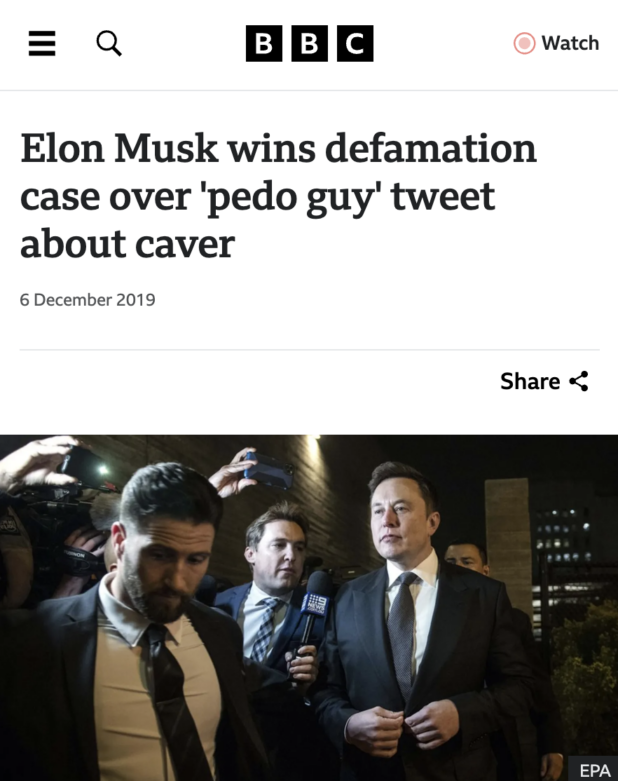Click the words 'Elon Musk' in the headline
This screenshot has width=618, height=781.
(116, 149)
